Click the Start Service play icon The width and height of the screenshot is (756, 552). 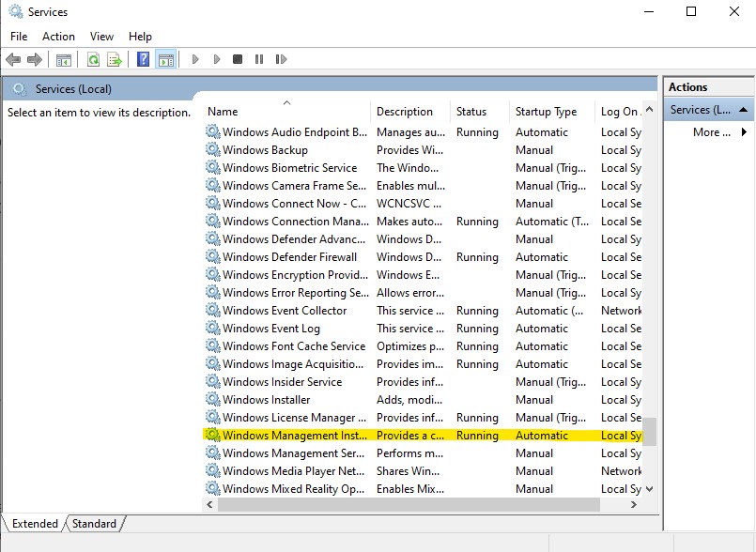(195, 59)
